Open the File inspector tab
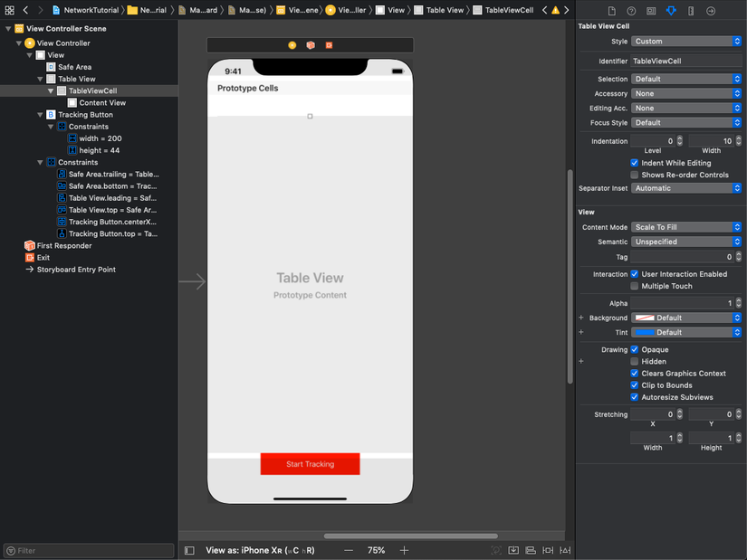 coord(612,11)
